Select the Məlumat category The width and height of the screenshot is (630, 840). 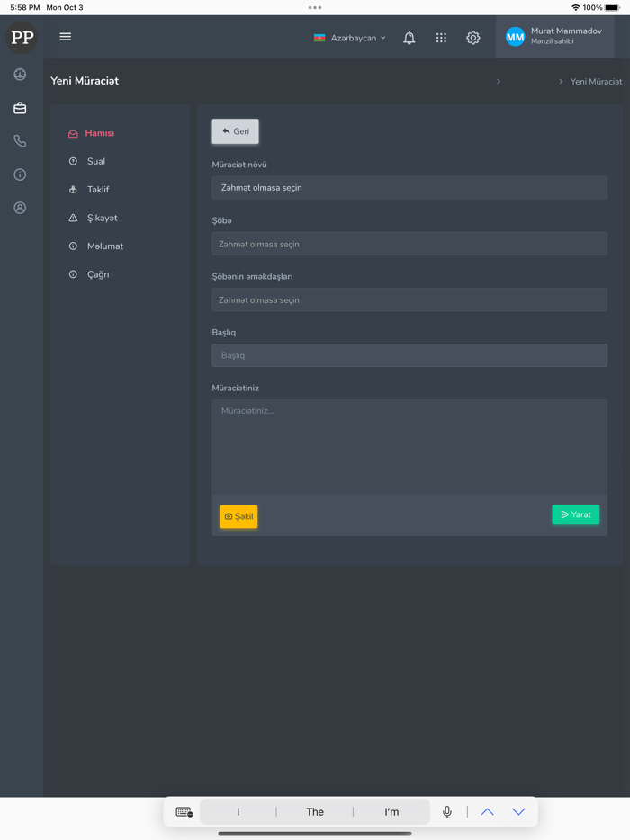[x=96, y=246]
